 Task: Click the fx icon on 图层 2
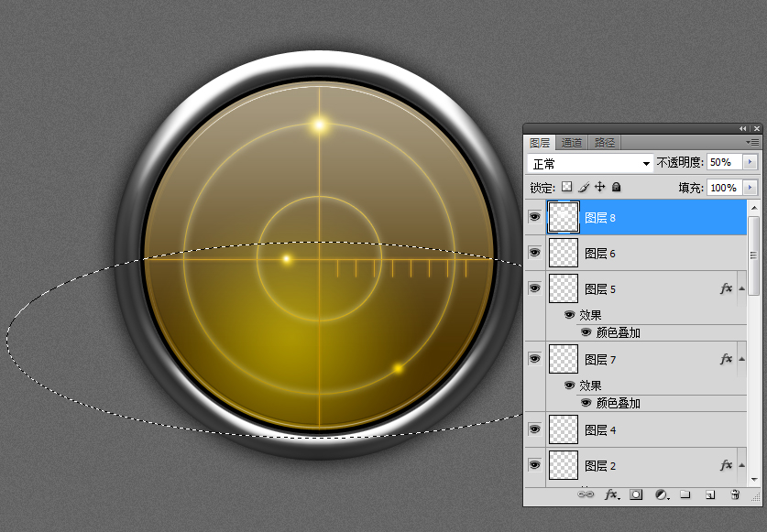(x=726, y=465)
